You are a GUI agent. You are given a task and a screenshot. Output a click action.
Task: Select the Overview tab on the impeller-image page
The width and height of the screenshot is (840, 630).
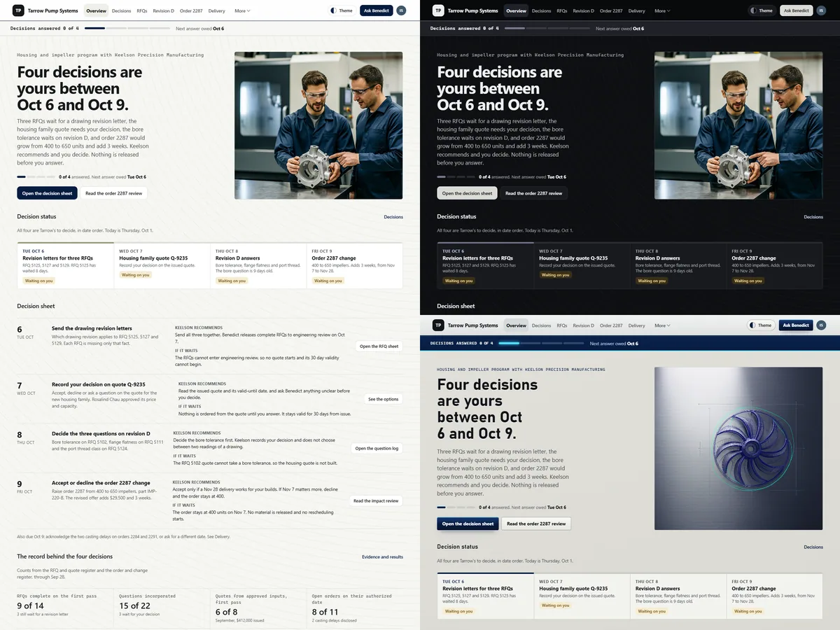[516, 325]
